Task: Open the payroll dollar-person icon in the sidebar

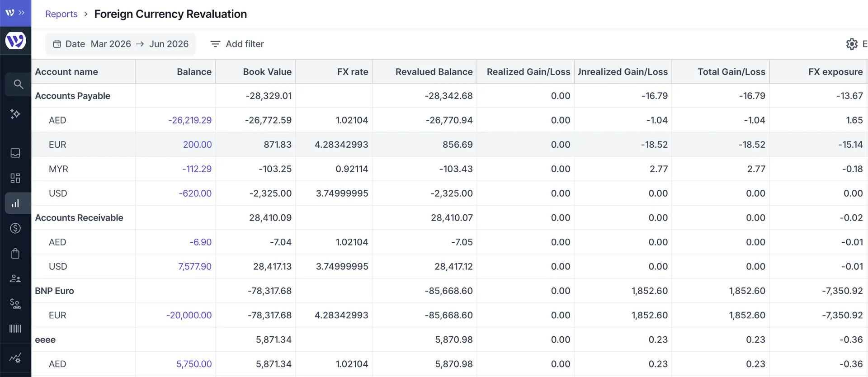Action: [x=15, y=303]
